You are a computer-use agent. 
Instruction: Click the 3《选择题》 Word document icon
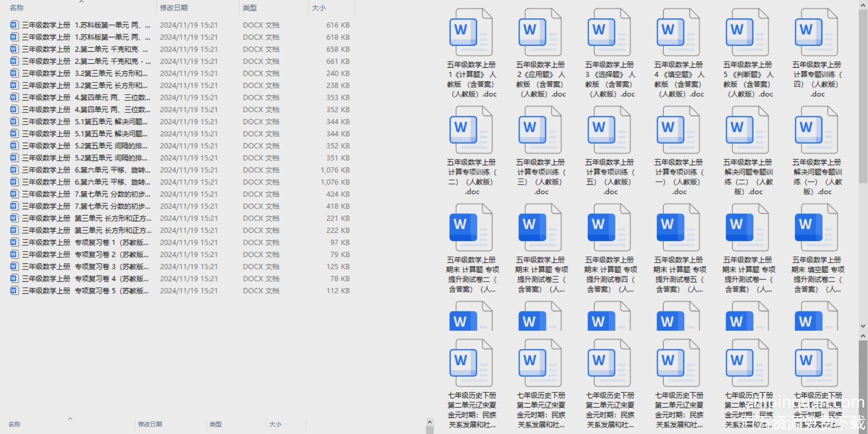tap(608, 33)
